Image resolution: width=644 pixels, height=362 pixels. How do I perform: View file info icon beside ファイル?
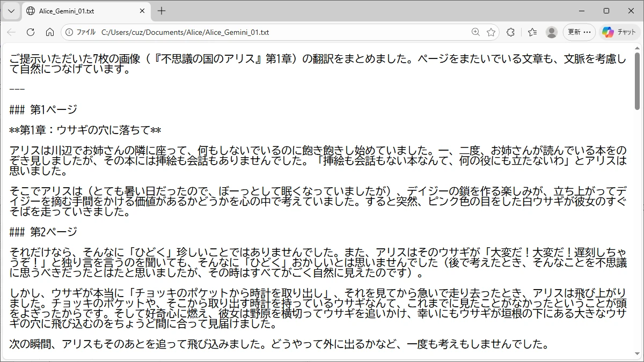69,32
